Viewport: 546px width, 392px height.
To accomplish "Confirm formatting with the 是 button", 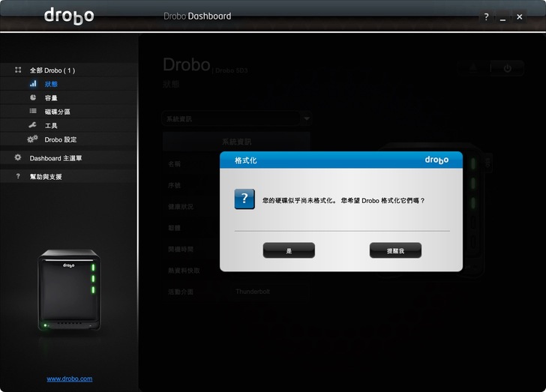I will (289, 250).
